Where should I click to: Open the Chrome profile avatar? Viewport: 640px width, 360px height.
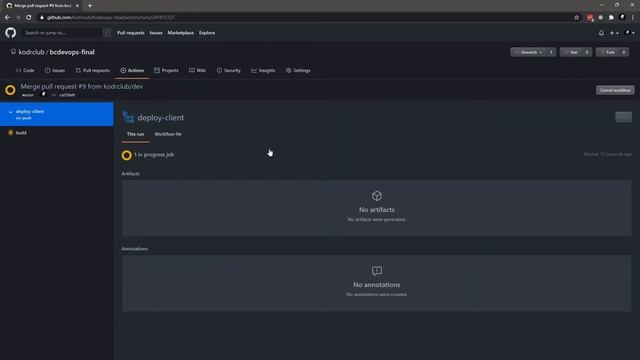coord(622,17)
